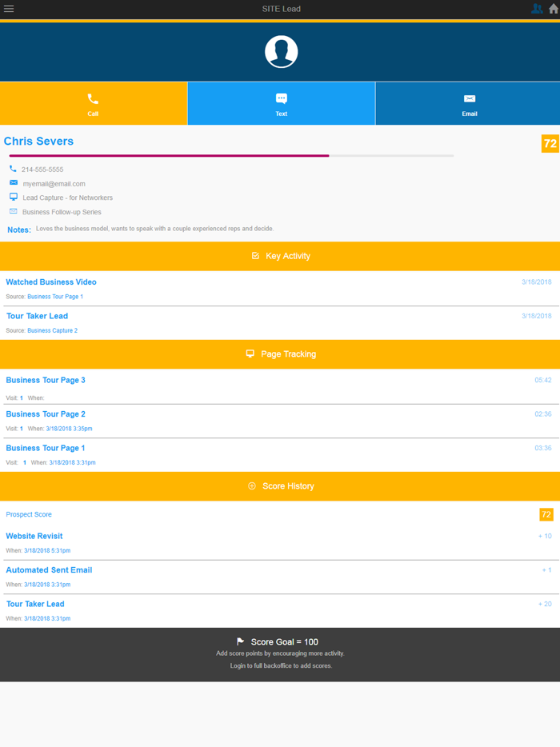Click monitor icon in Page Tracking header
The width and height of the screenshot is (560, 747).
(250, 354)
